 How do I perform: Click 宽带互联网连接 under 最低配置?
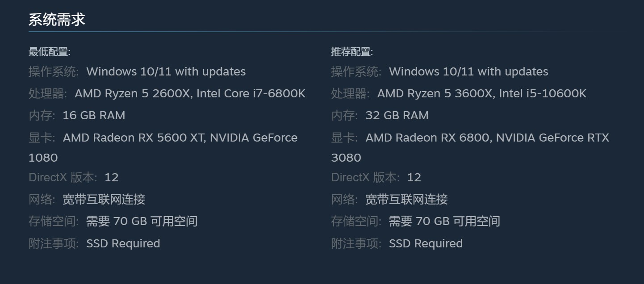pos(104,199)
